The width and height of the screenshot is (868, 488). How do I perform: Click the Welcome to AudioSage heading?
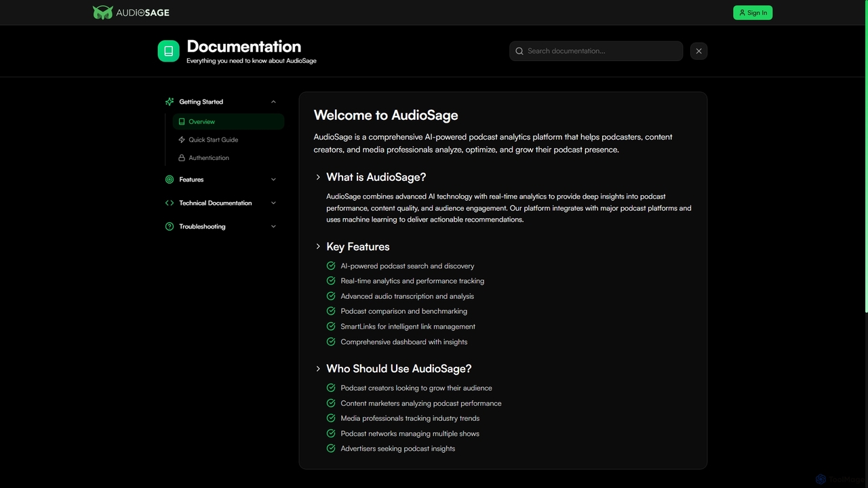coord(386,115)
